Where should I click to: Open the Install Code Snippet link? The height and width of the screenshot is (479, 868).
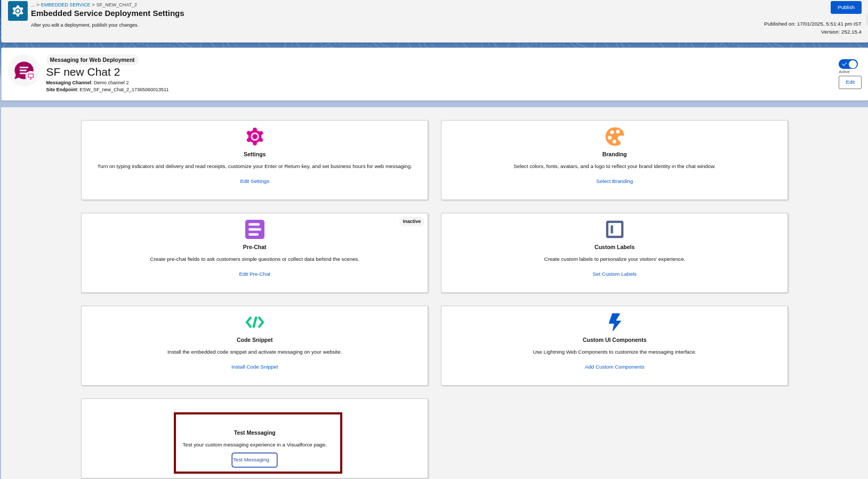click(x=255, y=367)
